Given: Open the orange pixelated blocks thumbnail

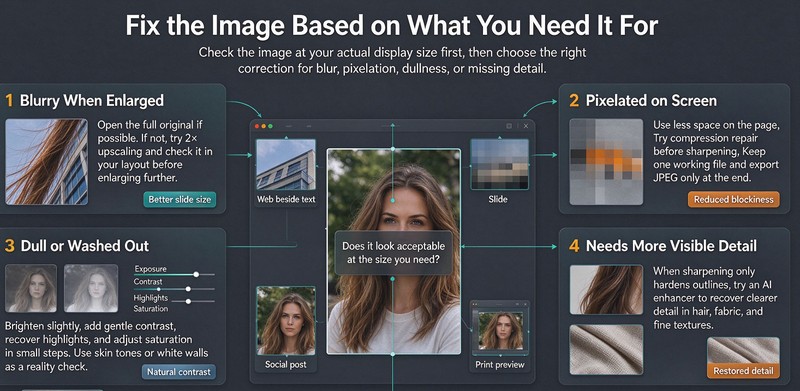Looking at the screenshot, I should point(606,161).
